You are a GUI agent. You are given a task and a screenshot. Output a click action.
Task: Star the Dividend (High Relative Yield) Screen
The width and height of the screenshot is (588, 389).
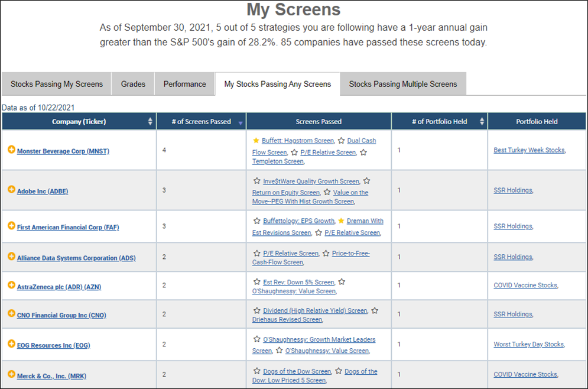tap(257, 310)
